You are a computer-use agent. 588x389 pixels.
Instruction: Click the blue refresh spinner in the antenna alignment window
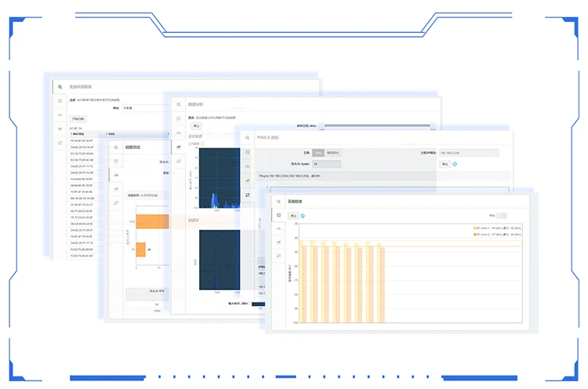click(x=303, y=216)
